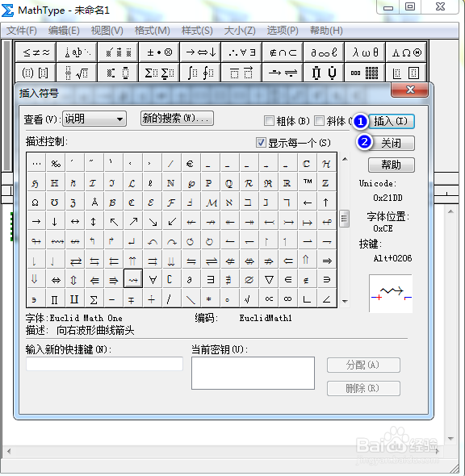Select the left-right arrow ↔ symbol

(75, 221)
